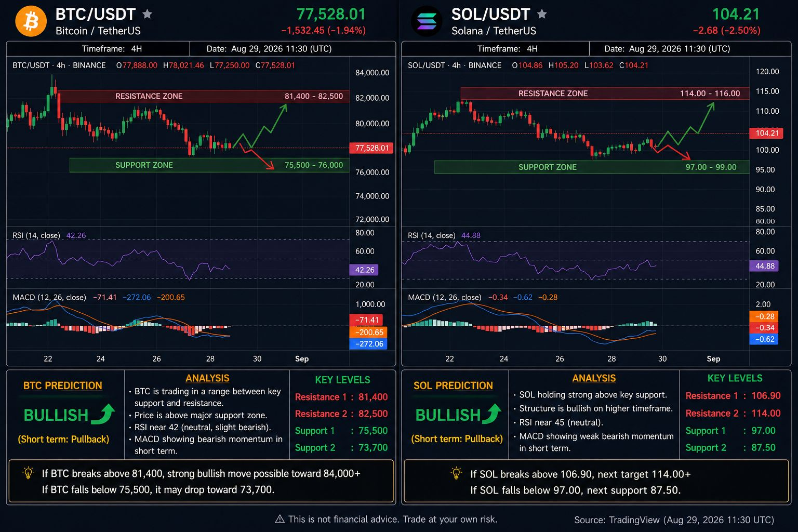Click the blue −0.62 MACD axis tag

coord(764,339)
